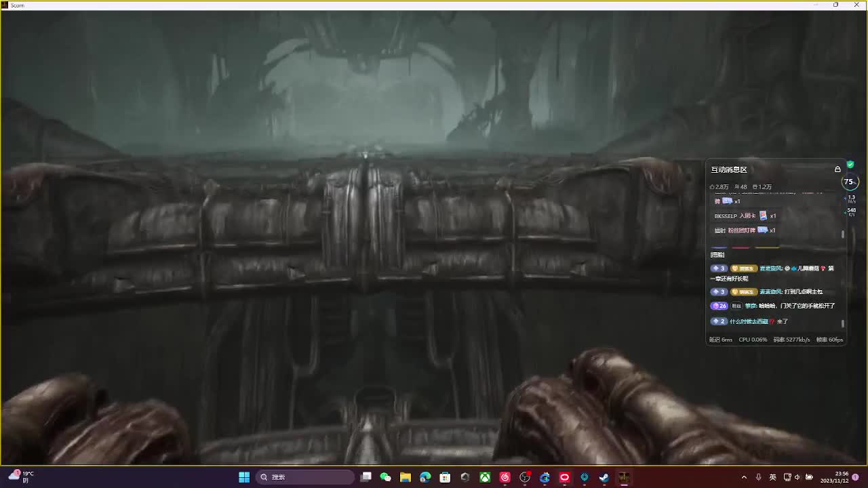Click the Scorn window title icon
The height and width of the screenshot is (488, 868).
5,5
